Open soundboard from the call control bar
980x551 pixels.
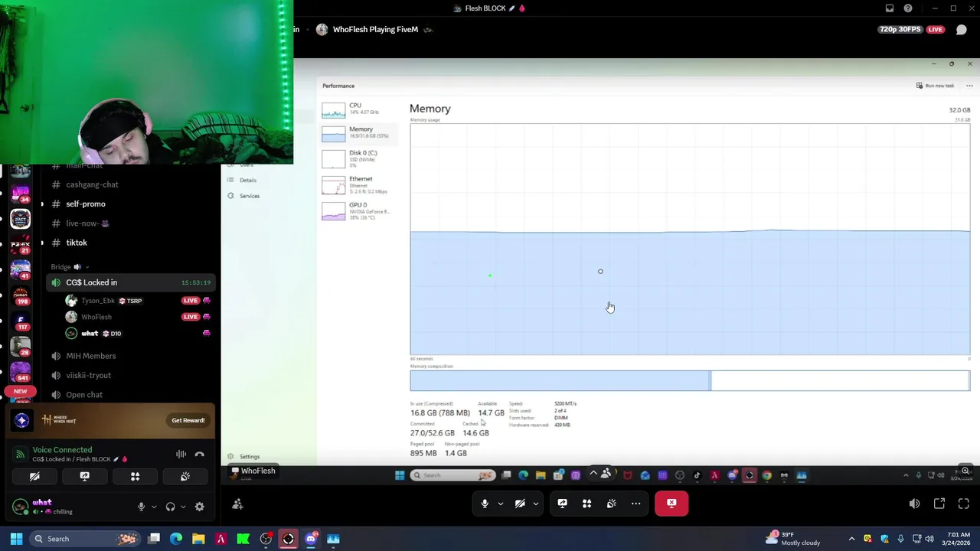(x=612, y=504)
